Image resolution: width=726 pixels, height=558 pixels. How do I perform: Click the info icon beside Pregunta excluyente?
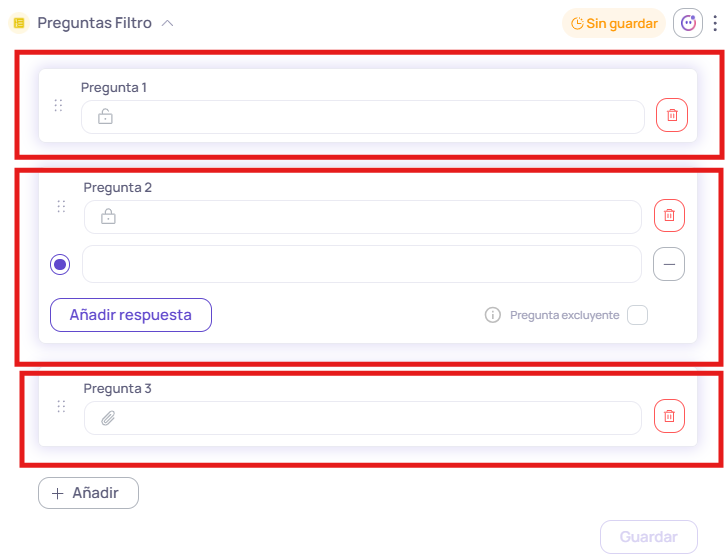coord(492,315)
